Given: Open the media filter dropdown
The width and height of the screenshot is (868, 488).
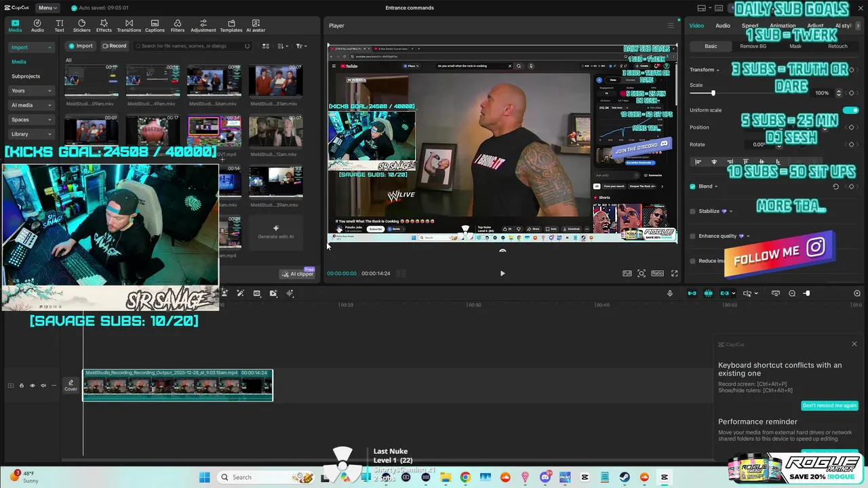Looking at the screenshot, I should 301,46.
